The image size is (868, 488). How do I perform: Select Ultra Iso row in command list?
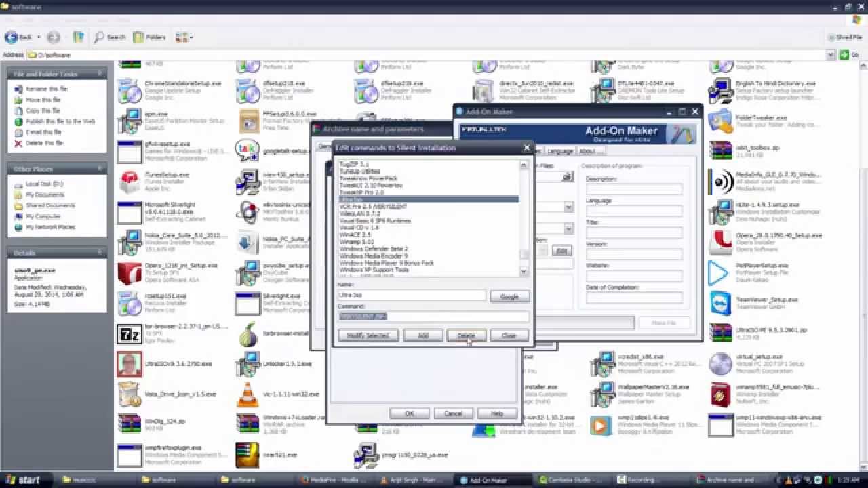click(x=429, y=199)
